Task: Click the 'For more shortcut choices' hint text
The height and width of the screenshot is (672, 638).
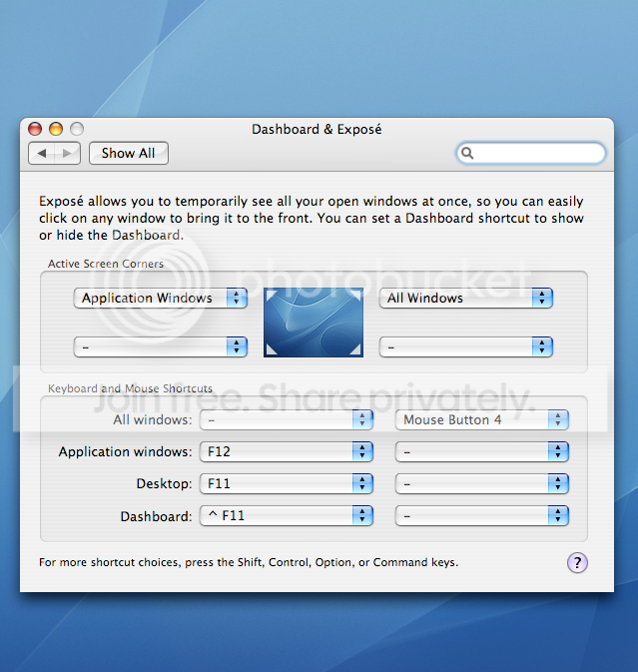Action: [249, 562]
